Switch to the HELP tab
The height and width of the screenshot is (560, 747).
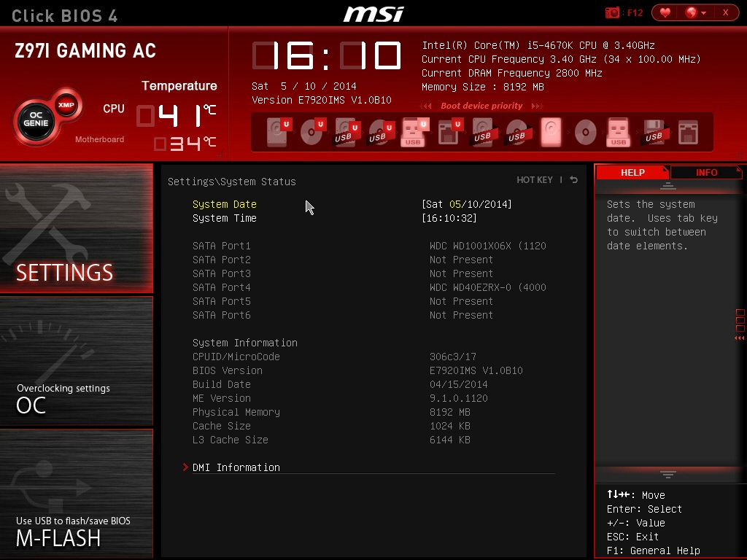click(x=632, y=172)
